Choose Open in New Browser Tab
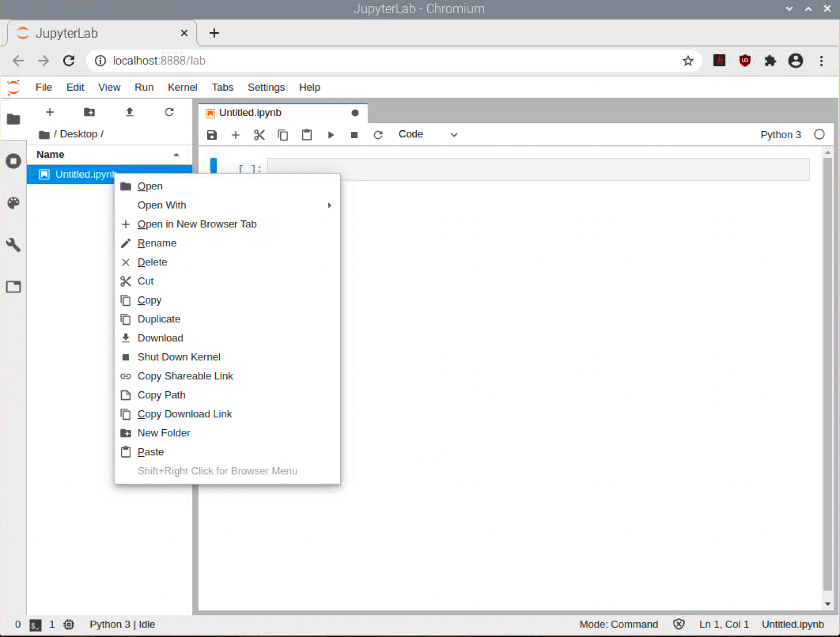 coord(227,224)
